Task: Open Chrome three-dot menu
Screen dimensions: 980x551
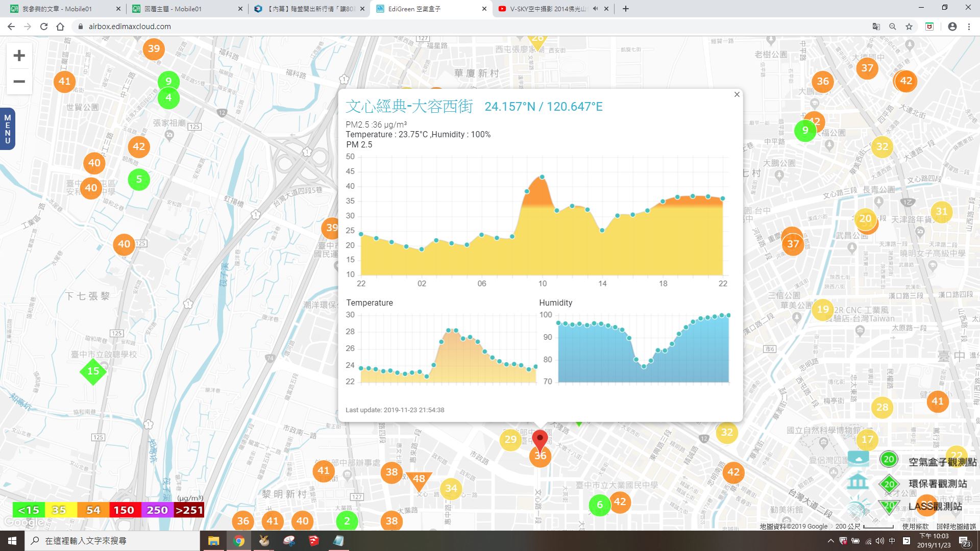Action: [x=969, y=27]
